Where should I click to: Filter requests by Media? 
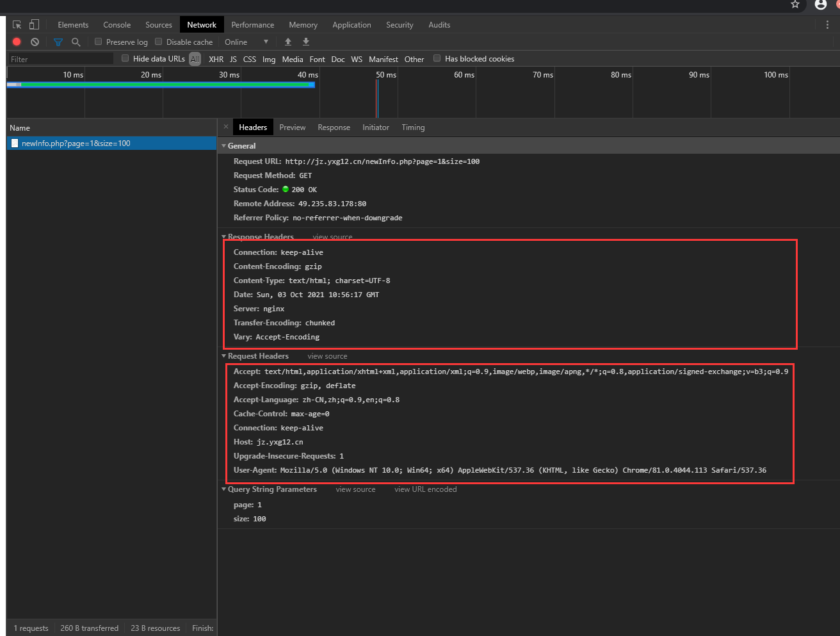pos(293,59)
